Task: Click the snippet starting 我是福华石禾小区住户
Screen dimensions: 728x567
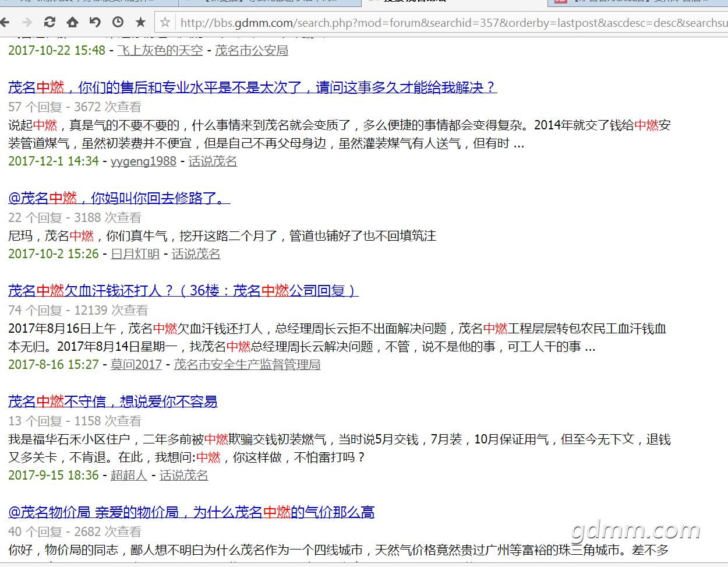Action: [x=340, y=449]
